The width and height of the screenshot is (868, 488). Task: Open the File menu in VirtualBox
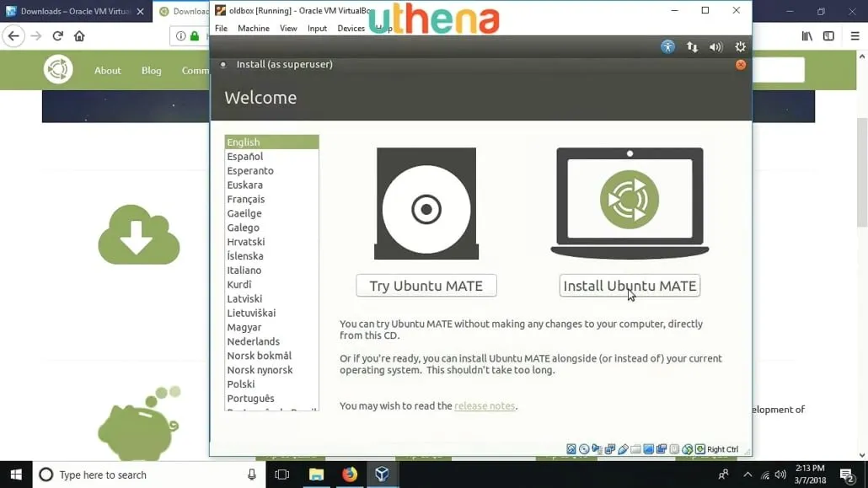(x=221, y=29)
